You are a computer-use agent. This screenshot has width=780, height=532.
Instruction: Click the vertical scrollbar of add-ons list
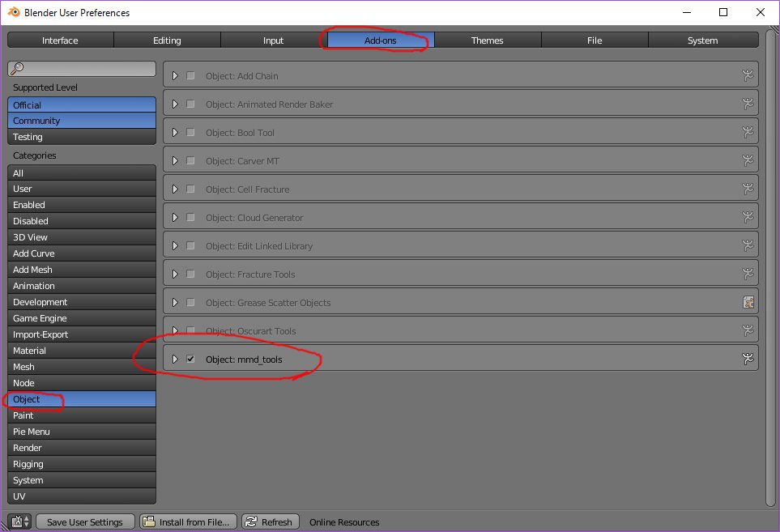pos(771,269)
